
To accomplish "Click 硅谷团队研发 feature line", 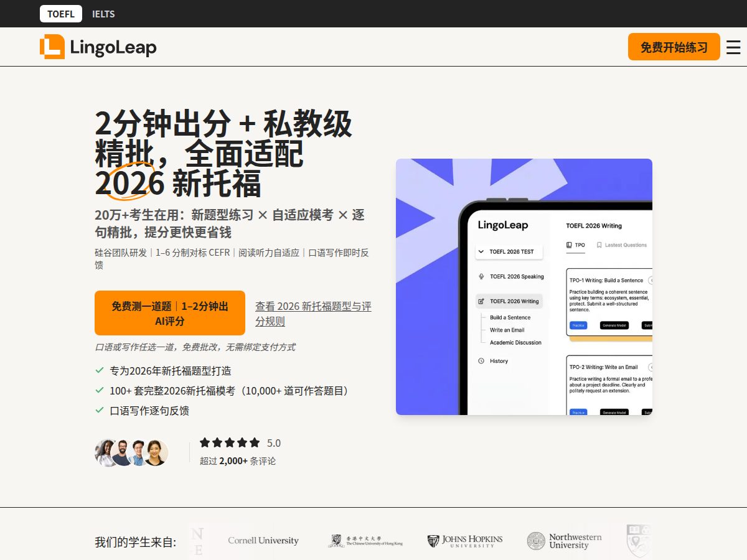I will point(232,259).
